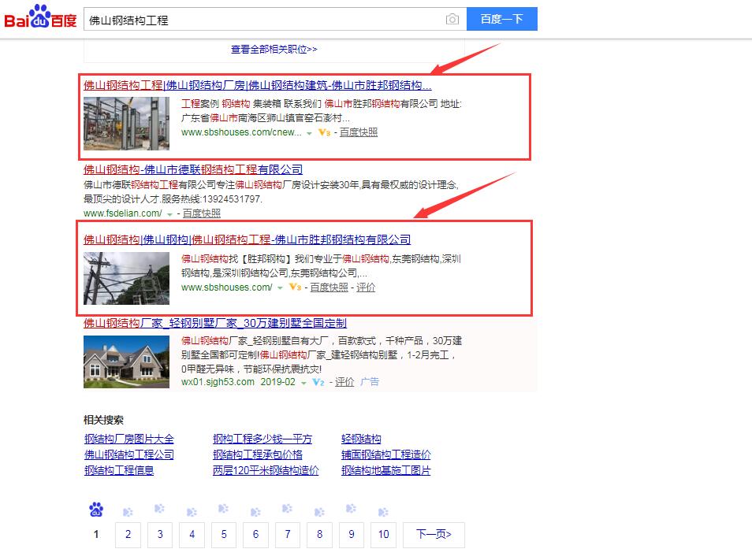
Task: Open dropdown arrow beside sbshouses.com/cnew... URL
Action: coord(309,133)
